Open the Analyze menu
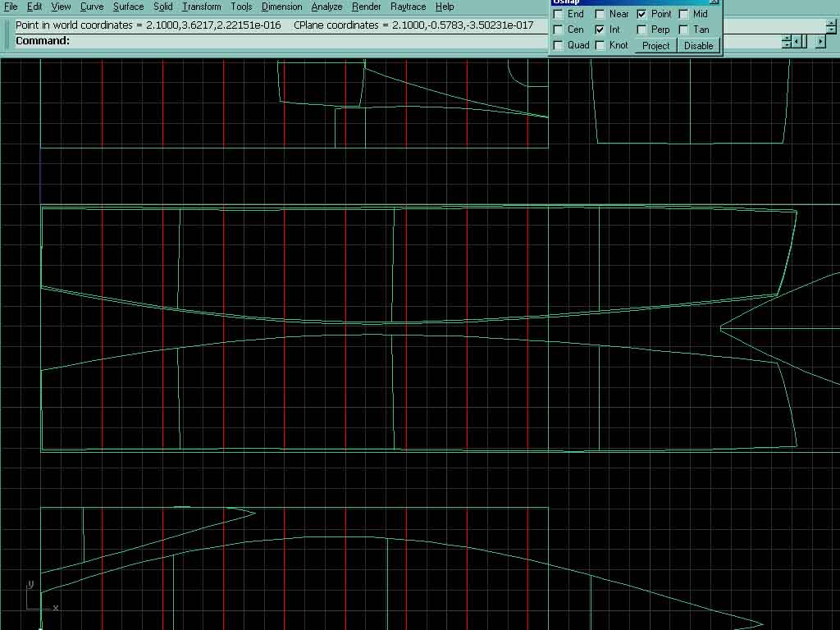This screenshot has width=840, height=630. pyautogui.click(x=326, y=7)
